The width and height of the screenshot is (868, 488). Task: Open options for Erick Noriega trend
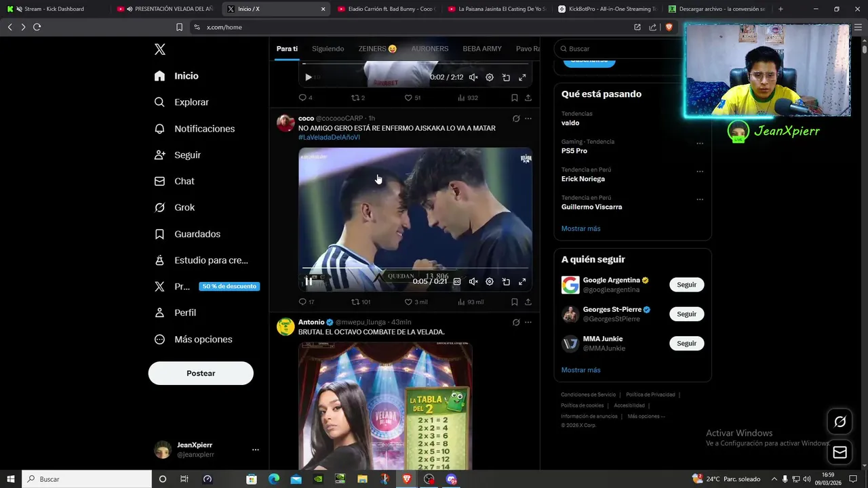pos(700,171)
